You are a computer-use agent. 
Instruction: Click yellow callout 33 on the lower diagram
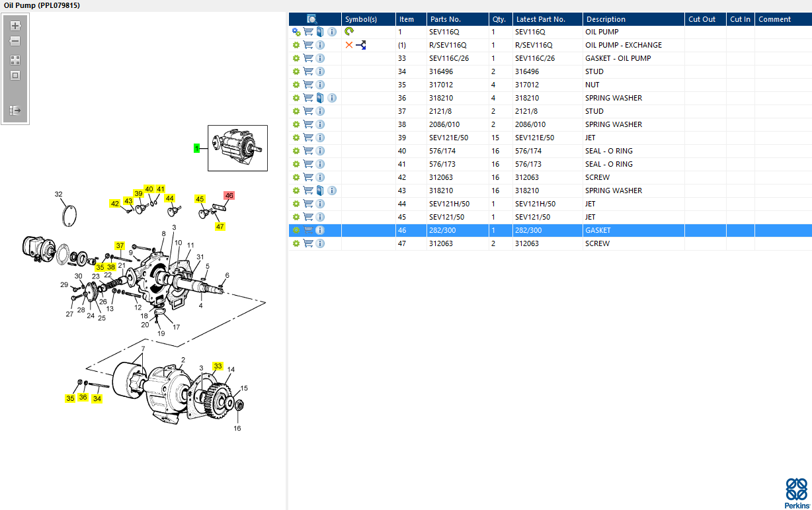(x=218, y=366)
